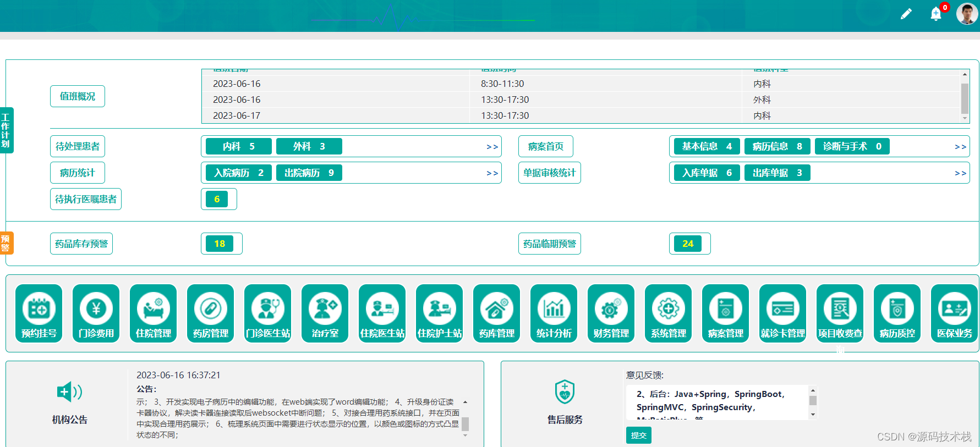Select the 外科 cell in duty table
This screenshot has width=980, height=447.
pyautogui.click(x=762, y=100)
